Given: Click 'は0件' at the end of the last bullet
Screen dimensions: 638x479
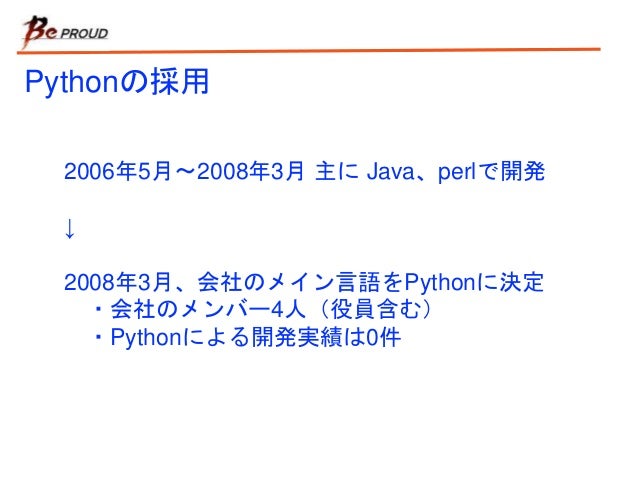Looking at the screenshot, I should pos(373,337).
